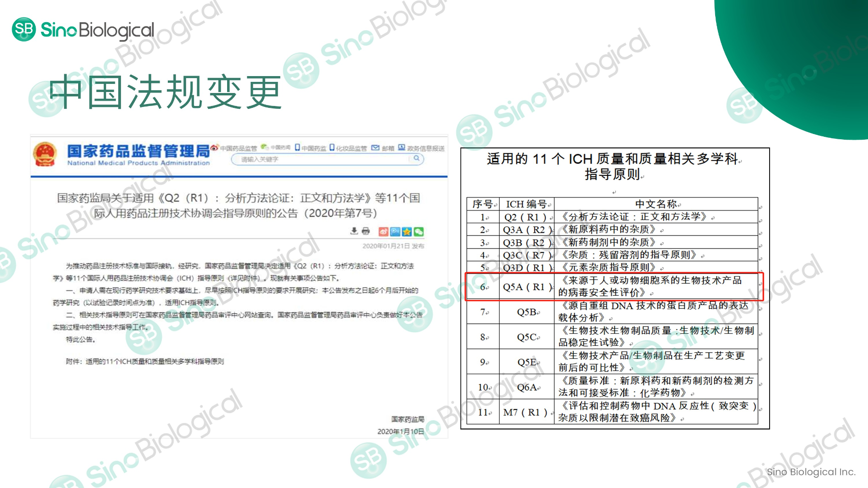Click the magnifier search icon
868x488 pixels.
coord(417,158)
